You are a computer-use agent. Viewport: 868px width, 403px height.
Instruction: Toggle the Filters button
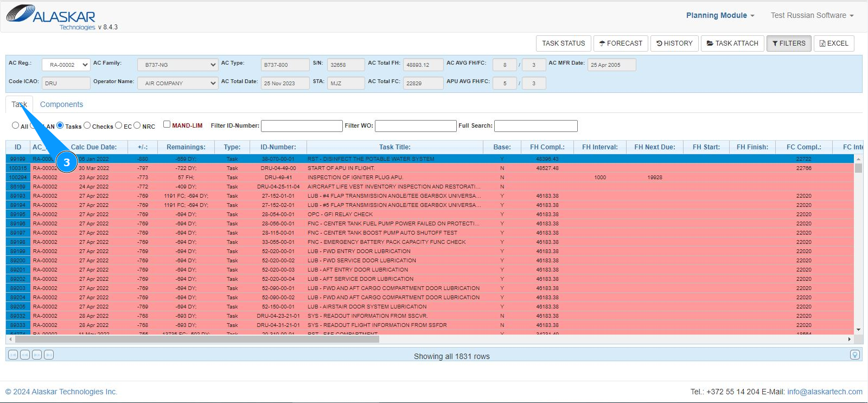[x=789, y=43]
